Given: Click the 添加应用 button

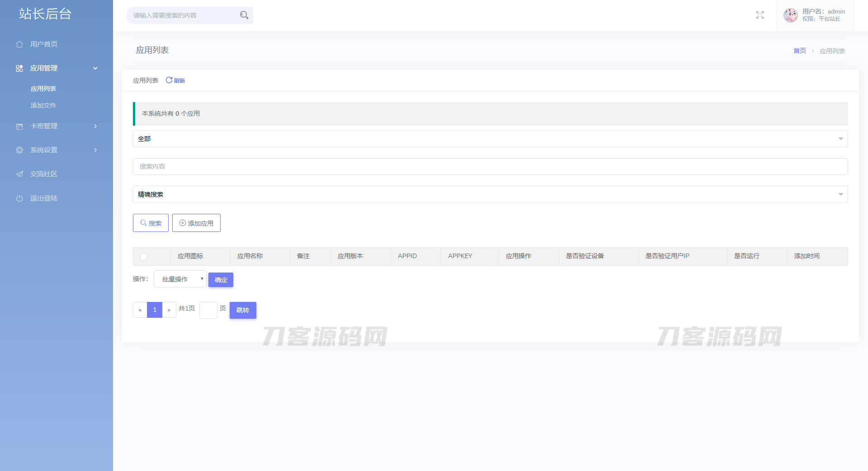Looking at the screenshot, I should [196, 223].
